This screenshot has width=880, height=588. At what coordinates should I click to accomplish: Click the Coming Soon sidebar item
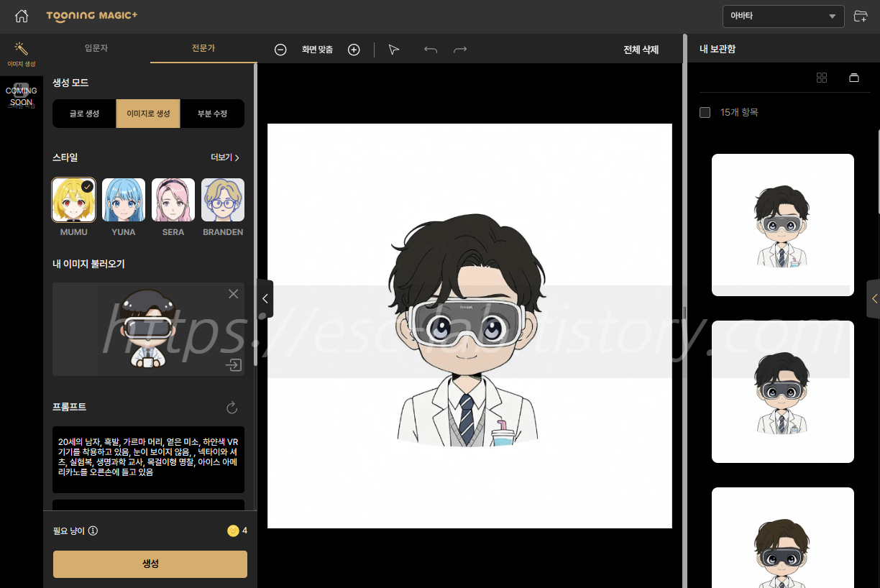21,96
